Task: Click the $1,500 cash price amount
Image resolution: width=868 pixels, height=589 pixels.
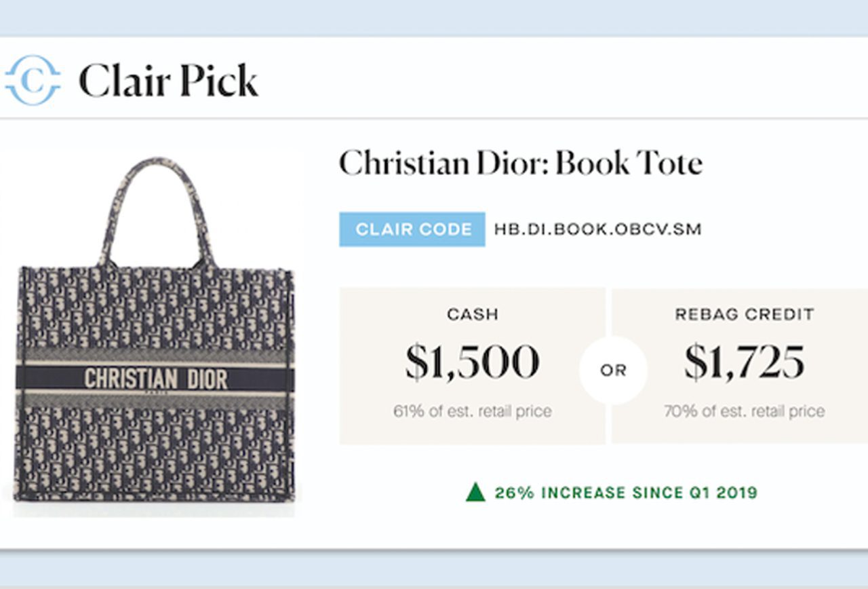Action: pyautogui.click(x=472, y=362)
